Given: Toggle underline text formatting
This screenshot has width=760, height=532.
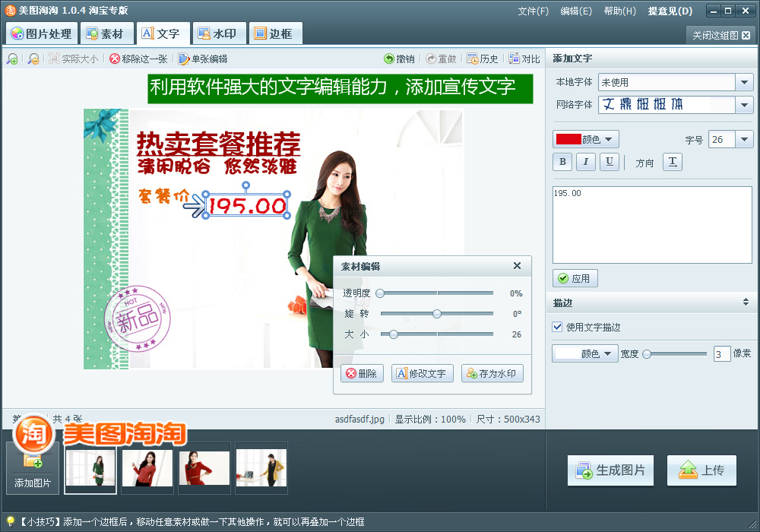Looking at the screenshot, I should pyautogui.click(x=610, y=162).
